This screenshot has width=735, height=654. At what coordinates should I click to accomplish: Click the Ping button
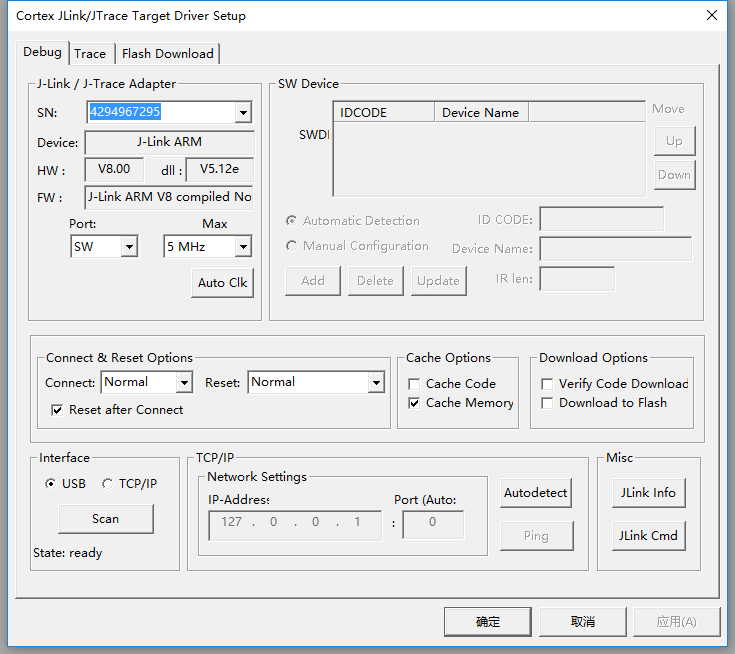[536, 535]
